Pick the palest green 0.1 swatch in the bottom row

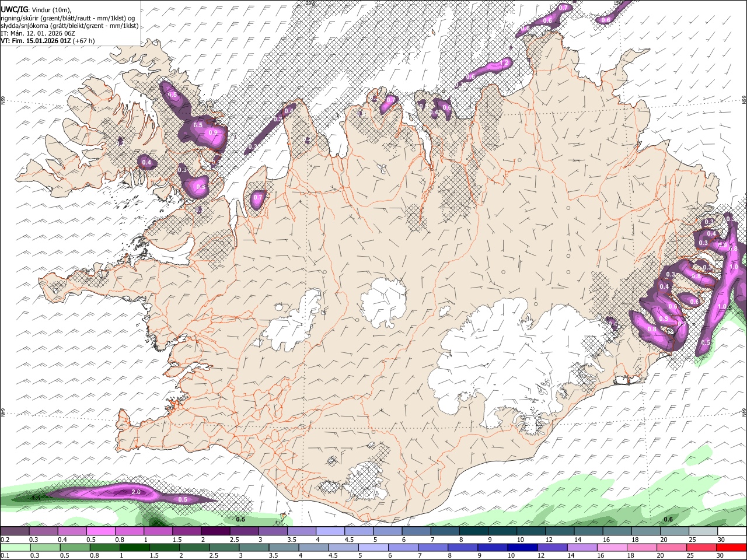tap(15, 548)
